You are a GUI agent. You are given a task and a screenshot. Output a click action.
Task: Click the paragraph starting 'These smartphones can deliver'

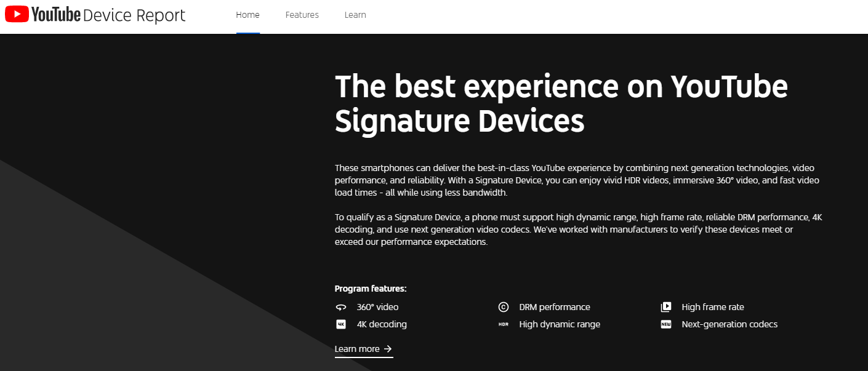(x=577, y=180)
